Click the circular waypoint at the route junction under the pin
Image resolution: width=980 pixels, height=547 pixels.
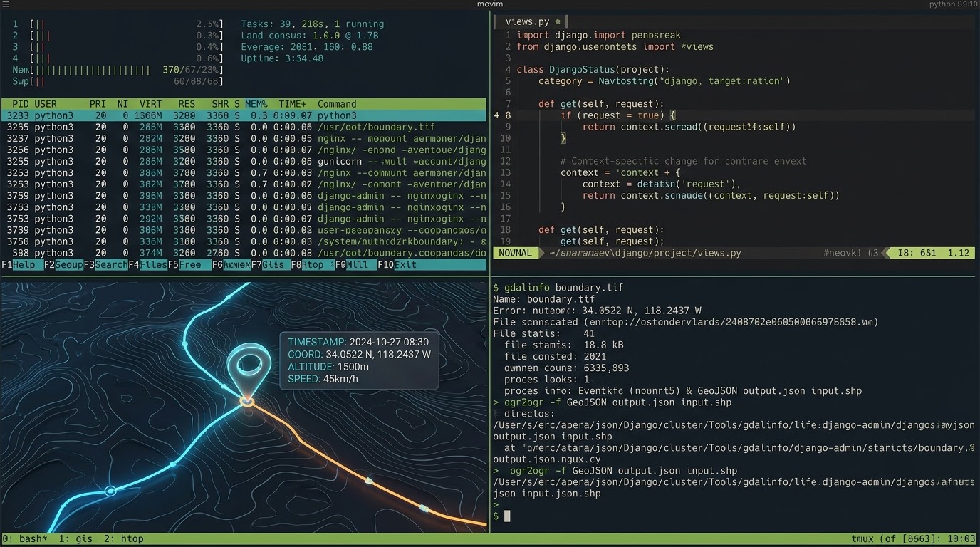point(247,402)
